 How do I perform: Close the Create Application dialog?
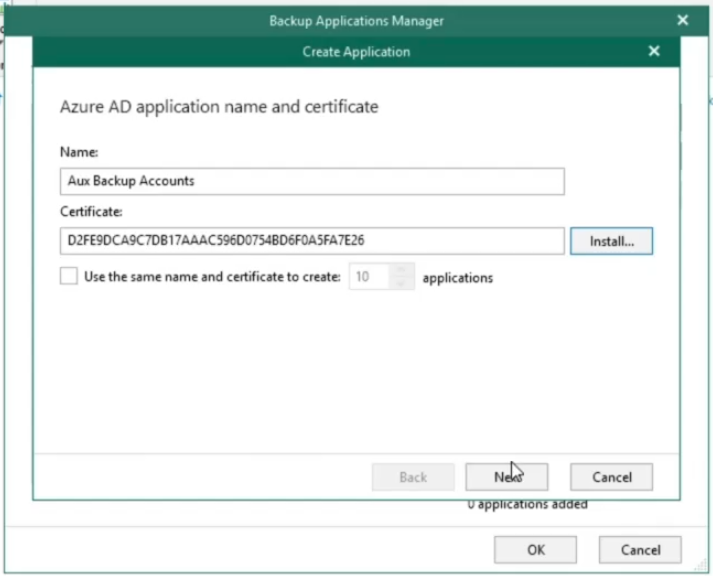click(x=654, y=51)
